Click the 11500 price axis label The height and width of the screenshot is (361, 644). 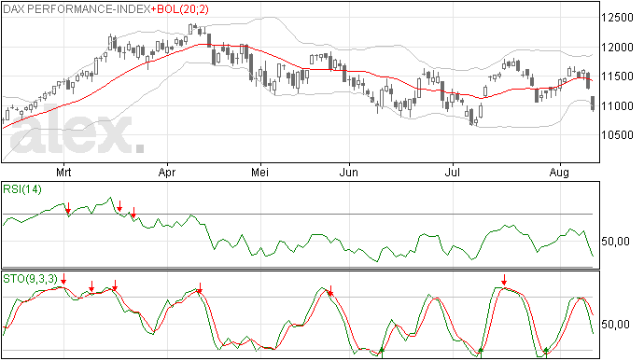[617, 76]
